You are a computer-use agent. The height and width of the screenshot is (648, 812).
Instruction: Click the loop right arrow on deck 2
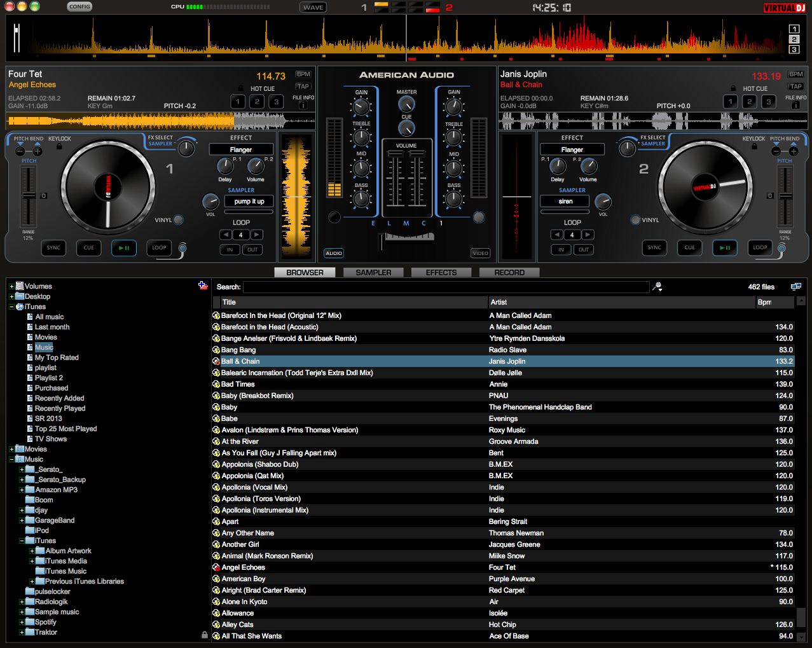click(588, 235)
